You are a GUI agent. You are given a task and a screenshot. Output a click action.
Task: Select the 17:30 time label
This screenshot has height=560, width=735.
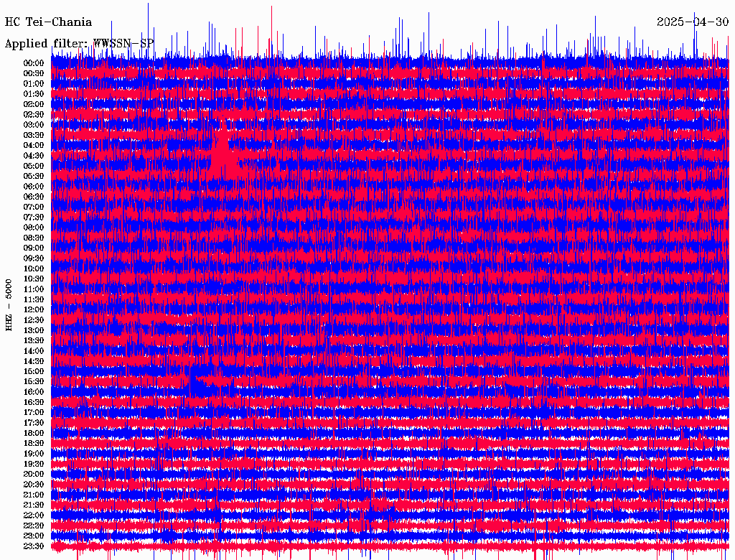tap(34, 423)
